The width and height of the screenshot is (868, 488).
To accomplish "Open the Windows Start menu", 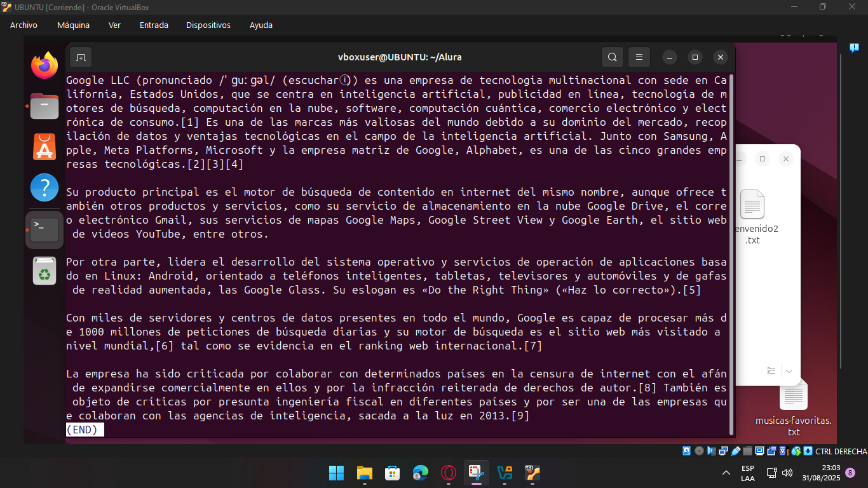I will [x=336, y=473].
